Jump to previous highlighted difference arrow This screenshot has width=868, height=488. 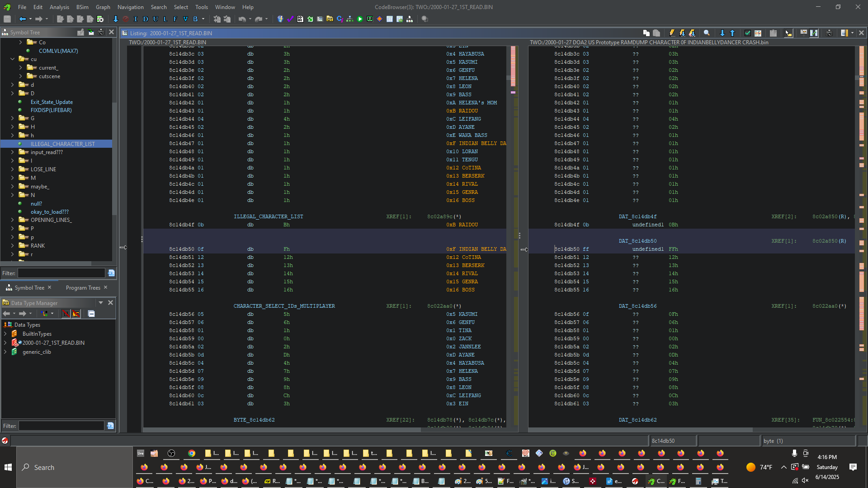coord(732,33)
